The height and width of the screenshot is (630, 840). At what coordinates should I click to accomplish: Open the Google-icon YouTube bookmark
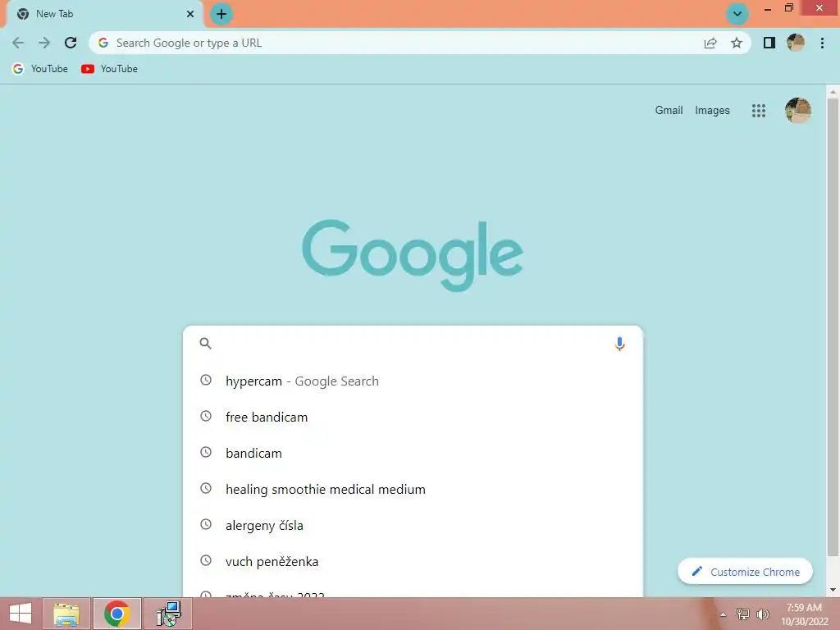[40, 69]
